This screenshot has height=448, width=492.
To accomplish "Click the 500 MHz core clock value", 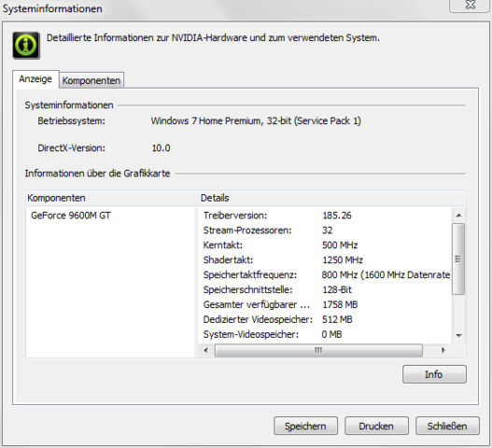I will point(340,245).
